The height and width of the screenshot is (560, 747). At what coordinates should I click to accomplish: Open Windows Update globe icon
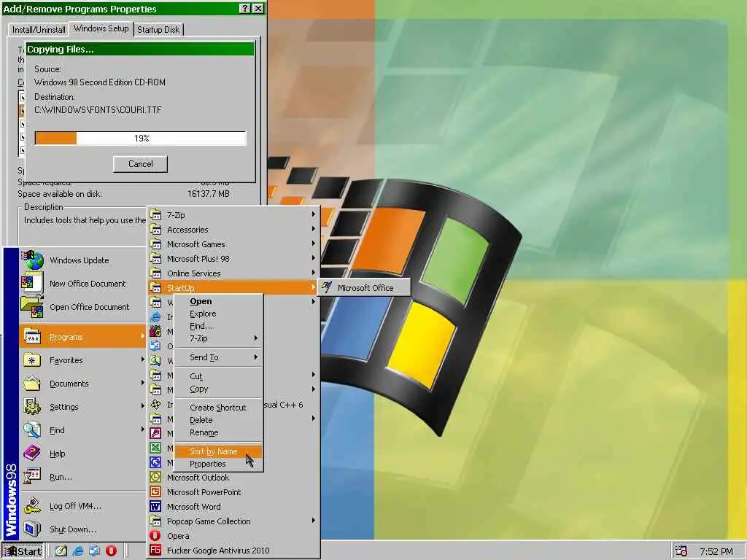tap(32, 260)
